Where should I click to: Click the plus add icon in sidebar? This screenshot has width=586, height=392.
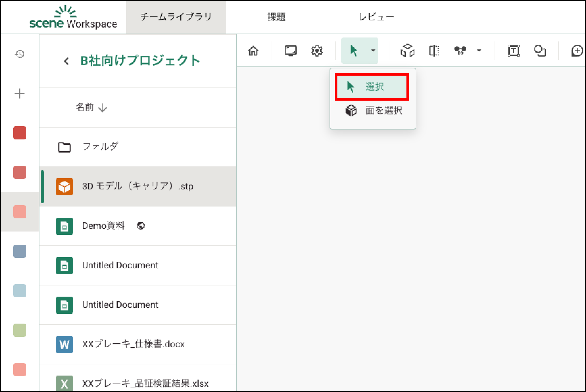pyautogui.click(x=20, y=94)
